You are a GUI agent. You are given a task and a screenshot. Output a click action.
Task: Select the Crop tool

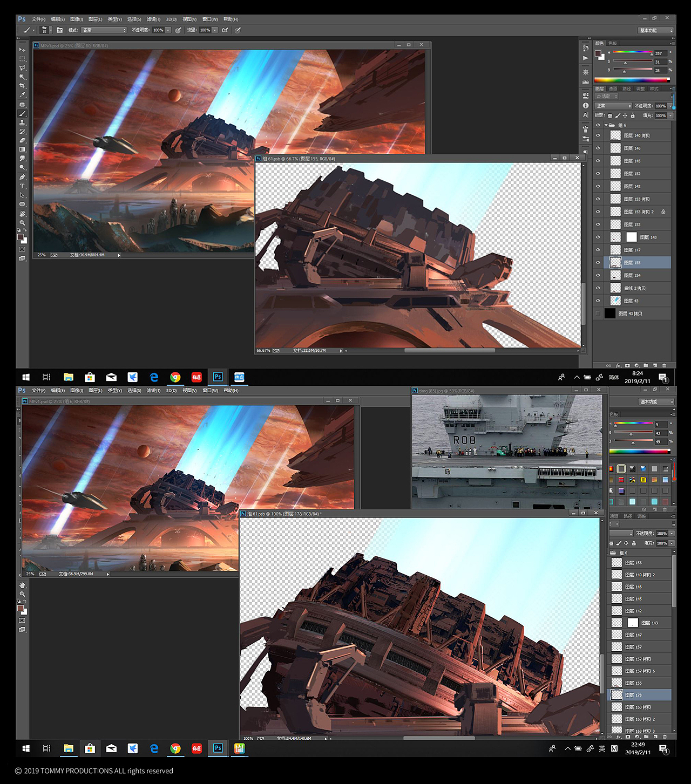[x=22, y=86]
